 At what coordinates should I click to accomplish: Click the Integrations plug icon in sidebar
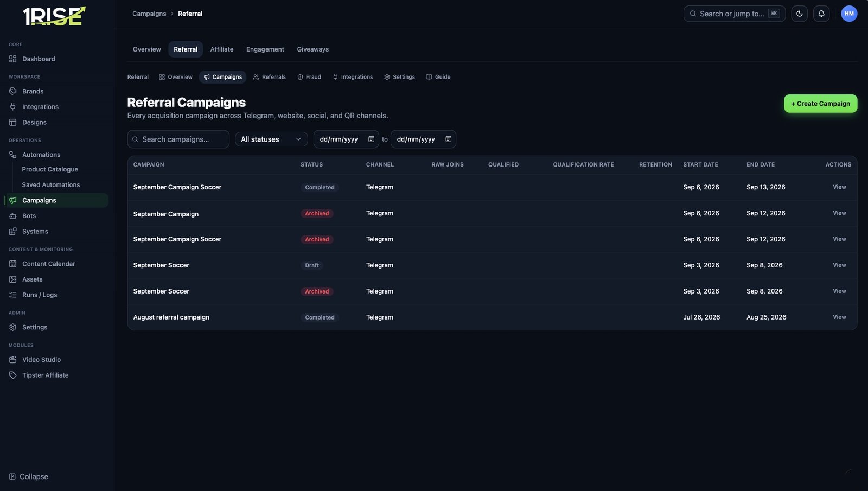click(13, 107)
